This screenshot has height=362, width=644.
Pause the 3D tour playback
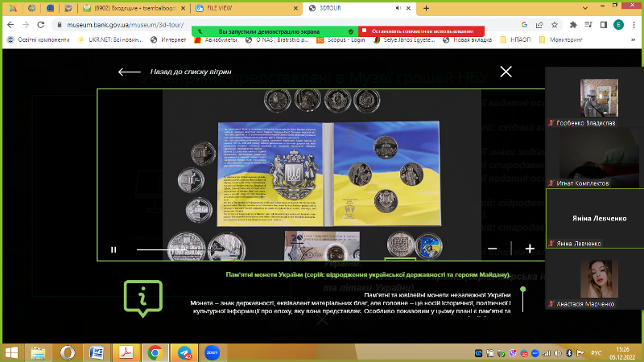[114, 249]
